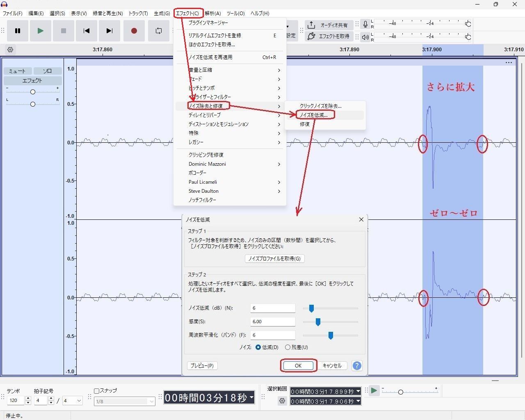Click the help question mark in dialog
The width and height of the screenshot is (525, 420).
357,365
